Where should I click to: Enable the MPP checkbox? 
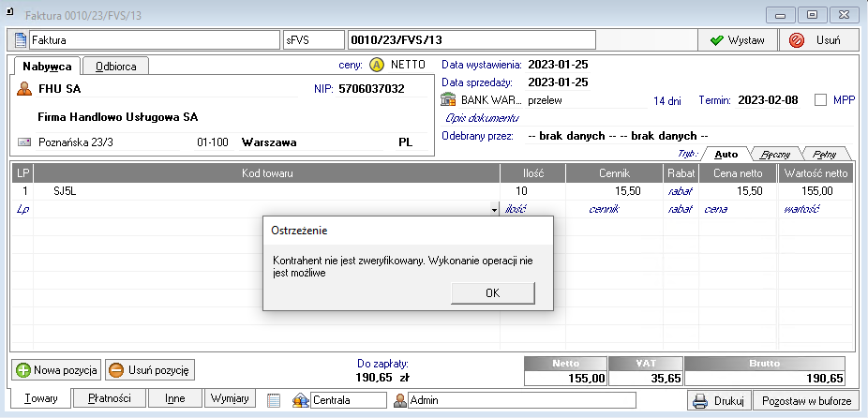[x=821, y=99]
